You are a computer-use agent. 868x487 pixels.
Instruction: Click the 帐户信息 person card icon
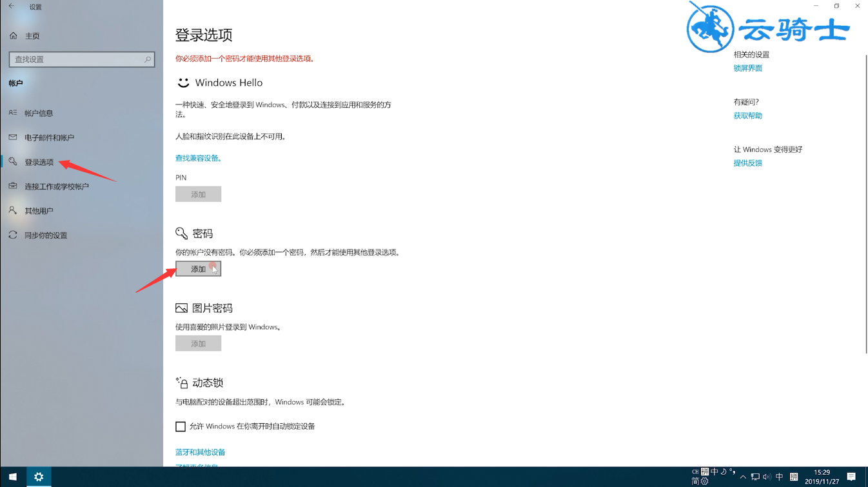click(13, 112)
